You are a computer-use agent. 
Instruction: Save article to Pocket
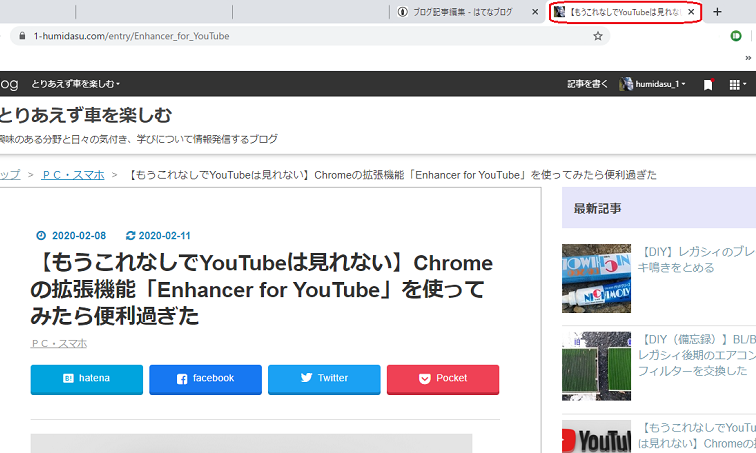[x=443, y=379]
